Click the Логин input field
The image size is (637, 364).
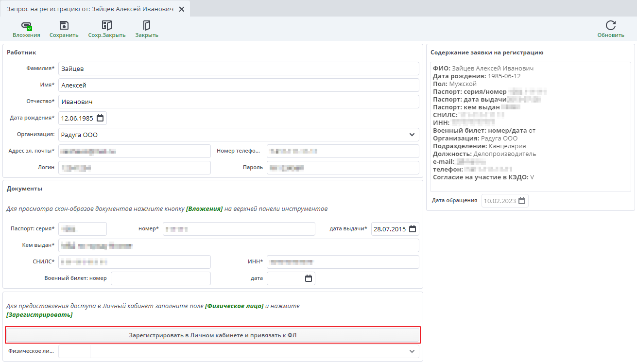pyautogui.click(x=135, y=168)
